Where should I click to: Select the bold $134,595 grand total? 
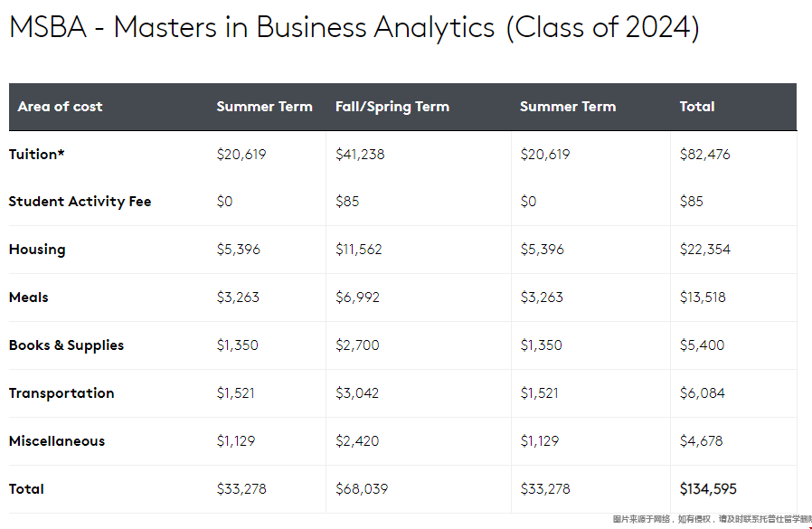708,489
